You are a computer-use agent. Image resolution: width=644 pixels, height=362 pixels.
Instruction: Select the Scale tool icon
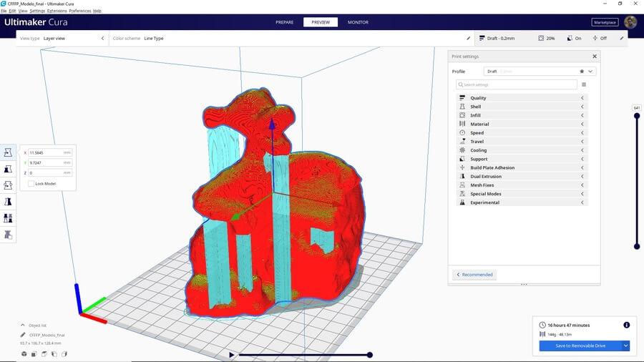tap(8, 169)
